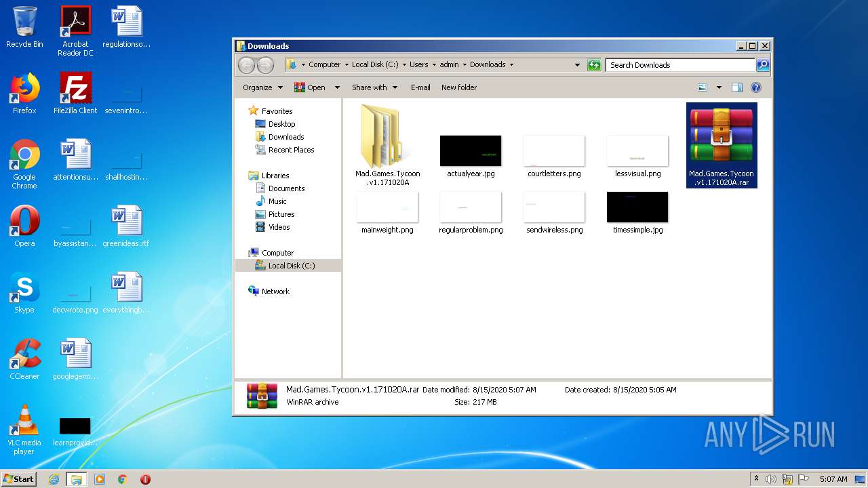
Task: Expand the Open button dropdown arrow
Action: (x=336, y=87)
